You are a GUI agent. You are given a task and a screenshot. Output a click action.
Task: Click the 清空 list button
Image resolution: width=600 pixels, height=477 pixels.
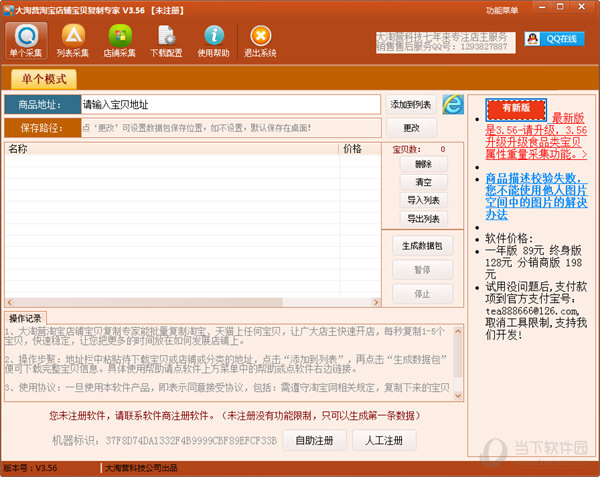424,182
